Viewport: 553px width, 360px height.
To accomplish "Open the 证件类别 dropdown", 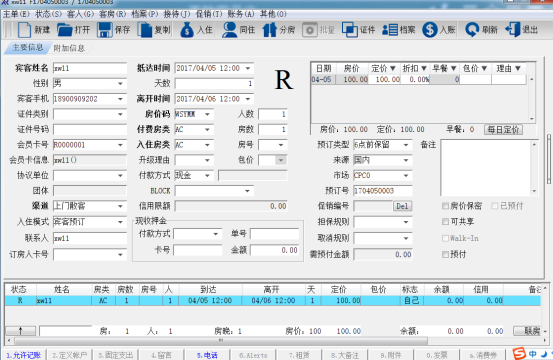I will (120, 114).
